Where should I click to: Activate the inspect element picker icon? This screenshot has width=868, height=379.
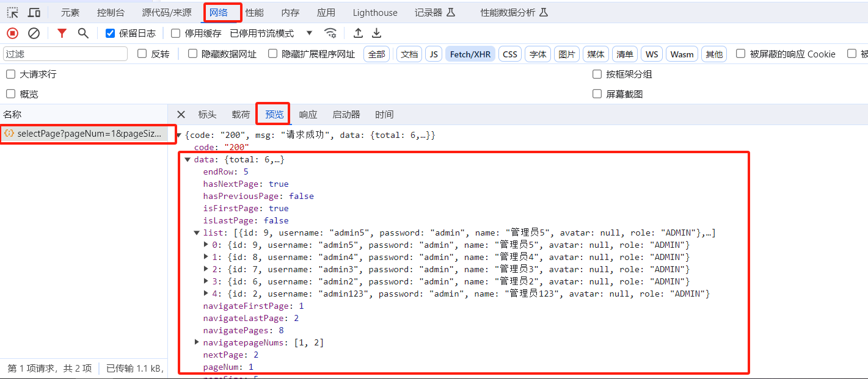(x=12, y=12)
